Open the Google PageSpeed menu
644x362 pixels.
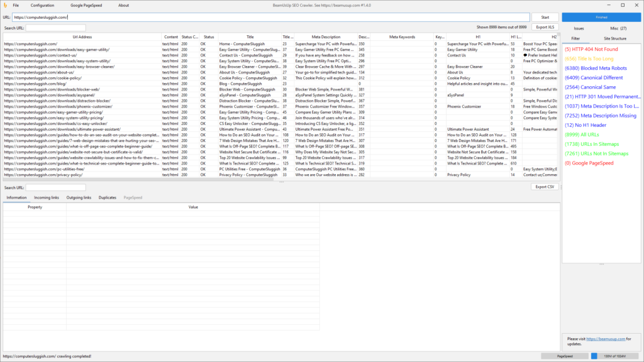tap(86, 5)
